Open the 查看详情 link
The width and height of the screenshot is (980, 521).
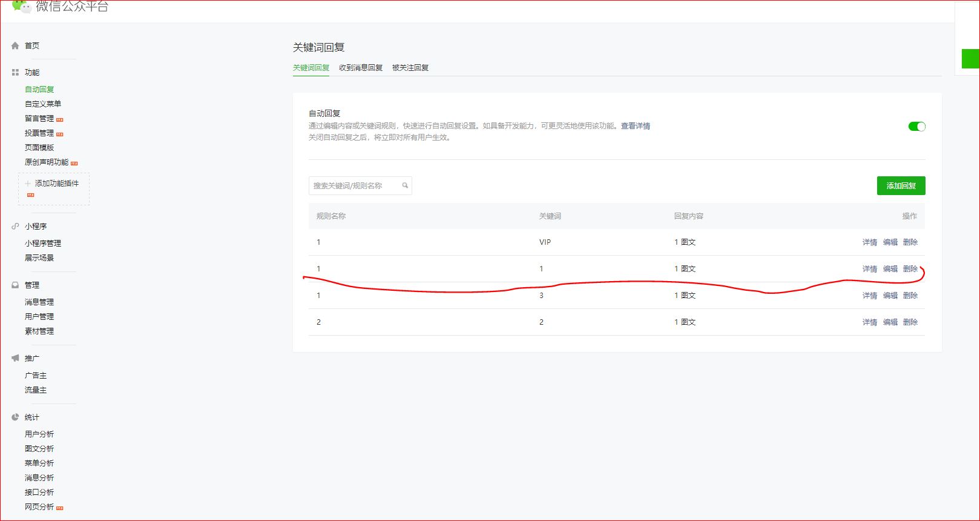pyautogui.click(x=636, y=126)
